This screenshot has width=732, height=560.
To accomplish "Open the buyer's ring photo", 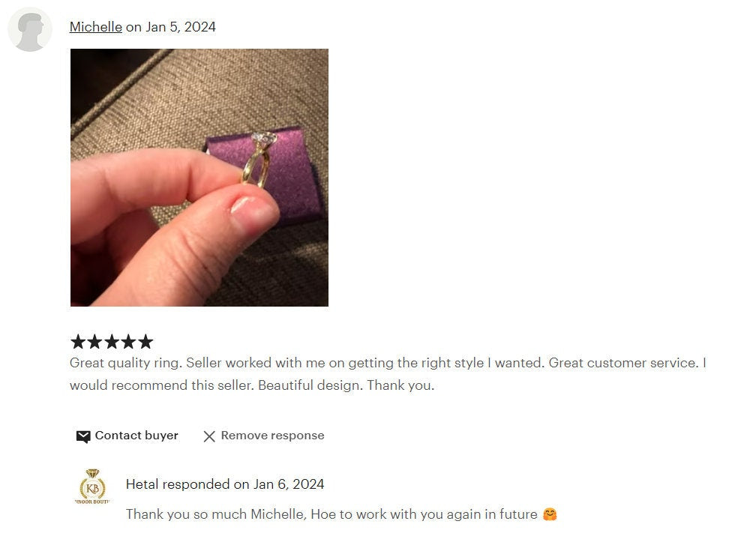I will point(199,178).
